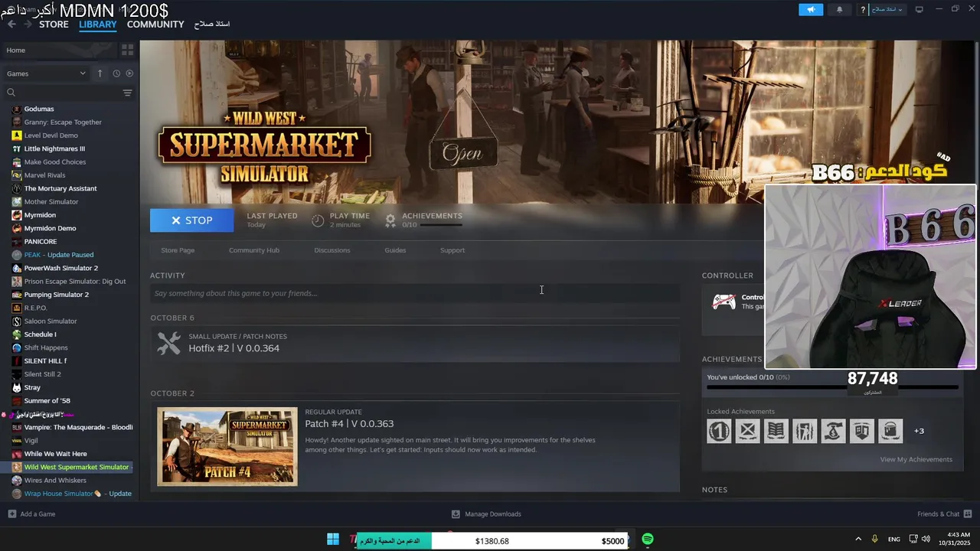The width and height of the screenshot is (980, 551).
Task: Open the Support link
Action: click(x=452, y=250)
